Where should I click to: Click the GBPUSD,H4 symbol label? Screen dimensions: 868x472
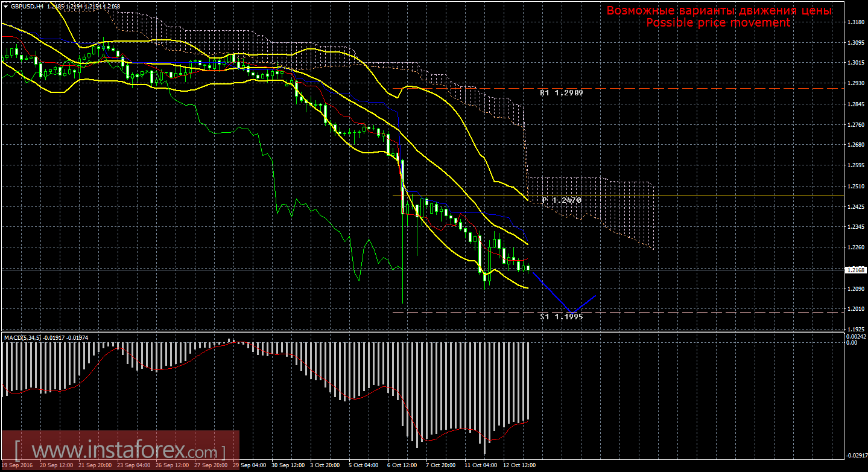pyautogui.click(x=27, y=6)
